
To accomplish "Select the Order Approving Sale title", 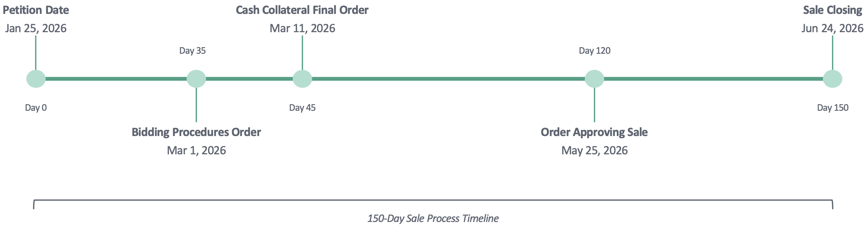I will tap(594, 132).
